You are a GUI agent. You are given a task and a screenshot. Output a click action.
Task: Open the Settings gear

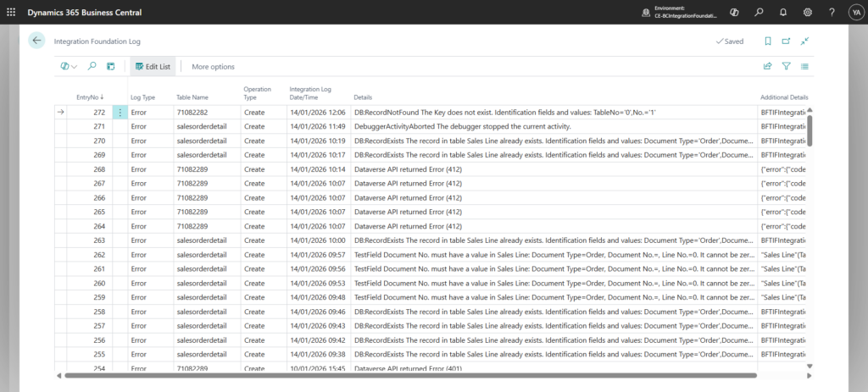point(807,12)
